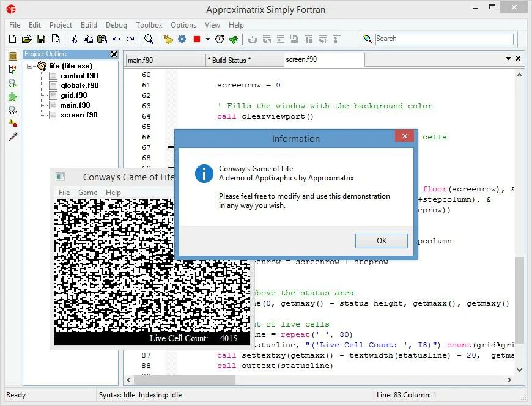Select the screen.f90 editor tab
This screenshot has height=406, width=532.
click(324, 59)
